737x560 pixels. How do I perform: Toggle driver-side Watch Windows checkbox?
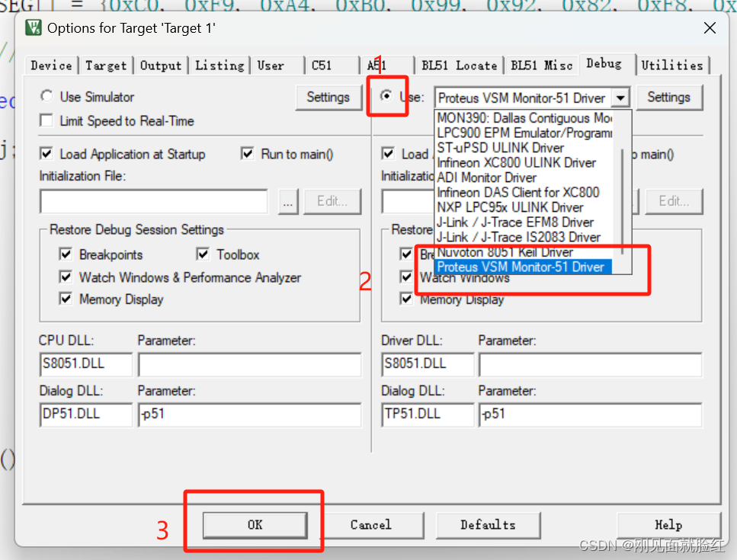(406, 277)
